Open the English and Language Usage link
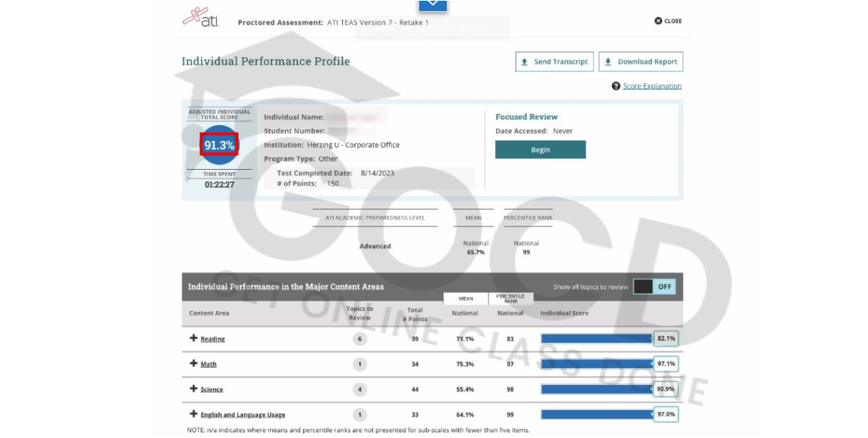The height and width of the screenshot is (438, 868). tap(243, 415)
